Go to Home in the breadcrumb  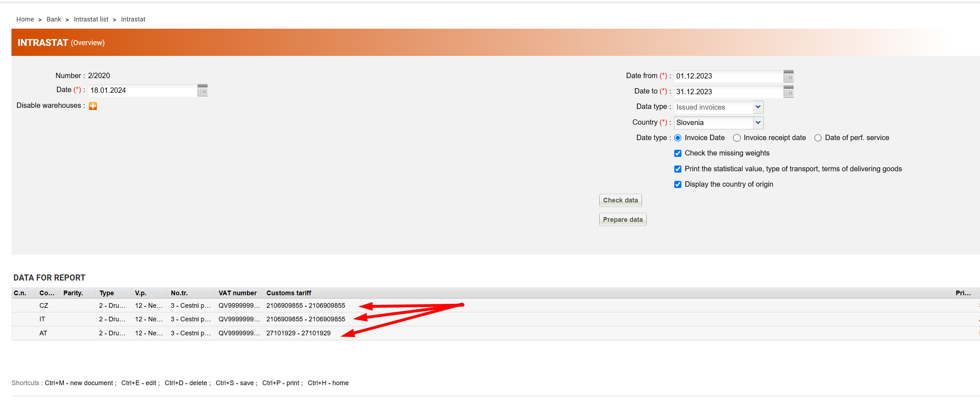click(x=25, y=19)
